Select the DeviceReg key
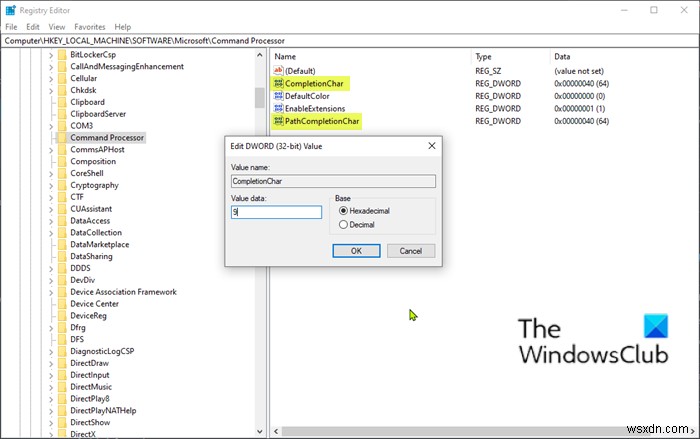 point(88,316)
